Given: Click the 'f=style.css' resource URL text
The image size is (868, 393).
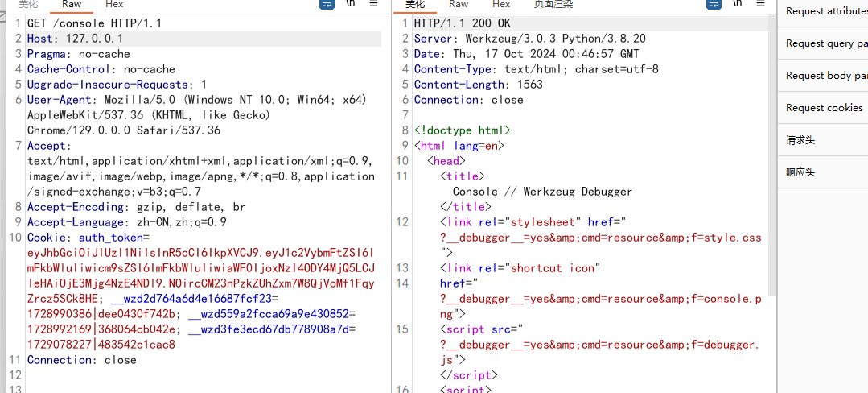Looking at the screenshot, I should [726, 238].
